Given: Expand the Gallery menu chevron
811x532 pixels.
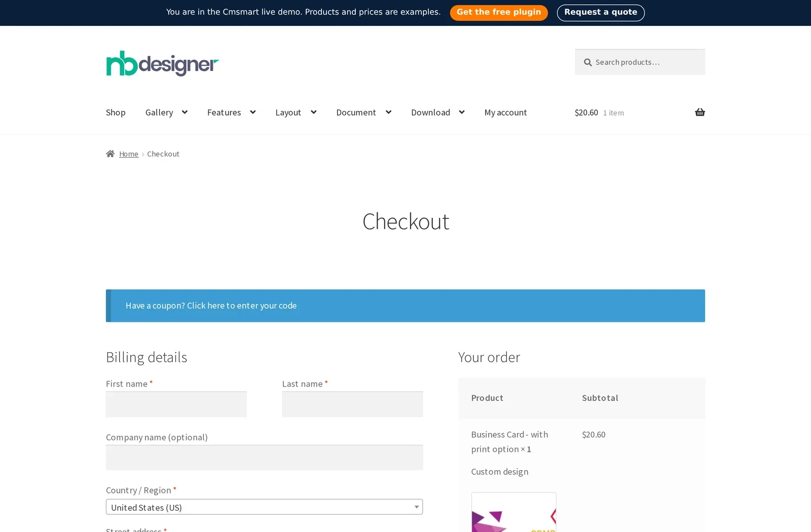Looking at the screenshot, I should point(185,112).
